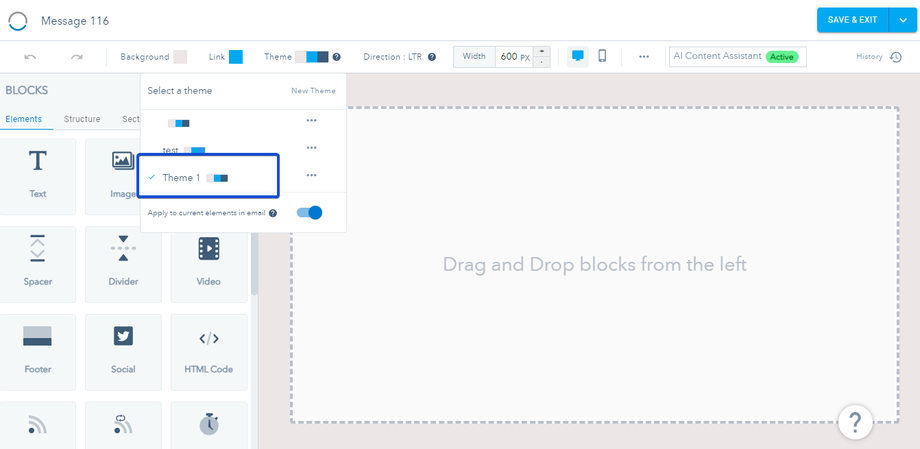This screenshot has width=920, height=449.
Task: Select the Elements tab
Action: (24, 119)
